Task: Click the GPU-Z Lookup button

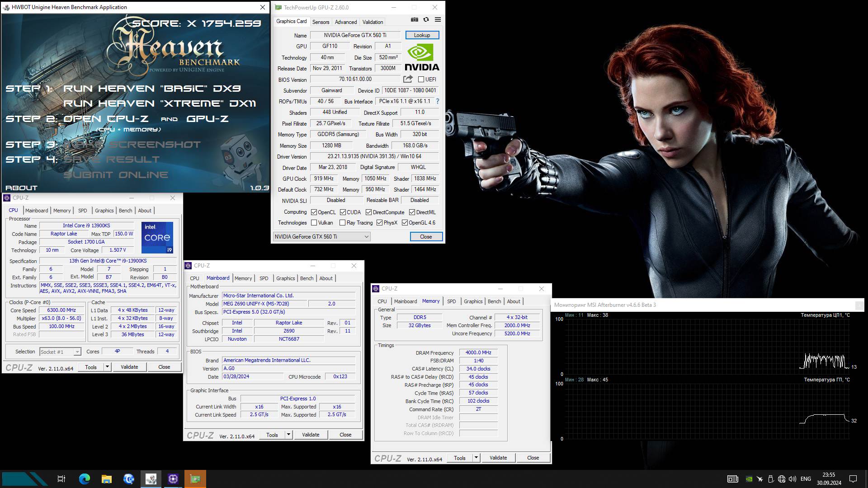Action: 422,35
